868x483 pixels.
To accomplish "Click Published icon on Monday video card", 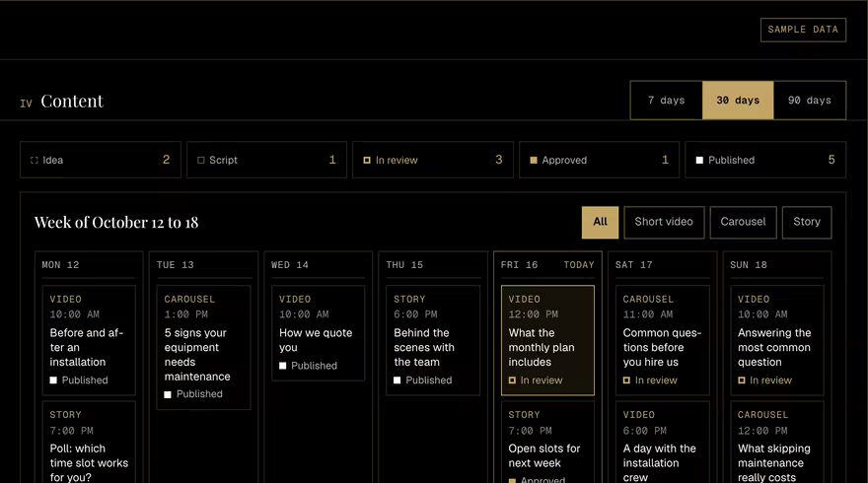I will point(53,380).
